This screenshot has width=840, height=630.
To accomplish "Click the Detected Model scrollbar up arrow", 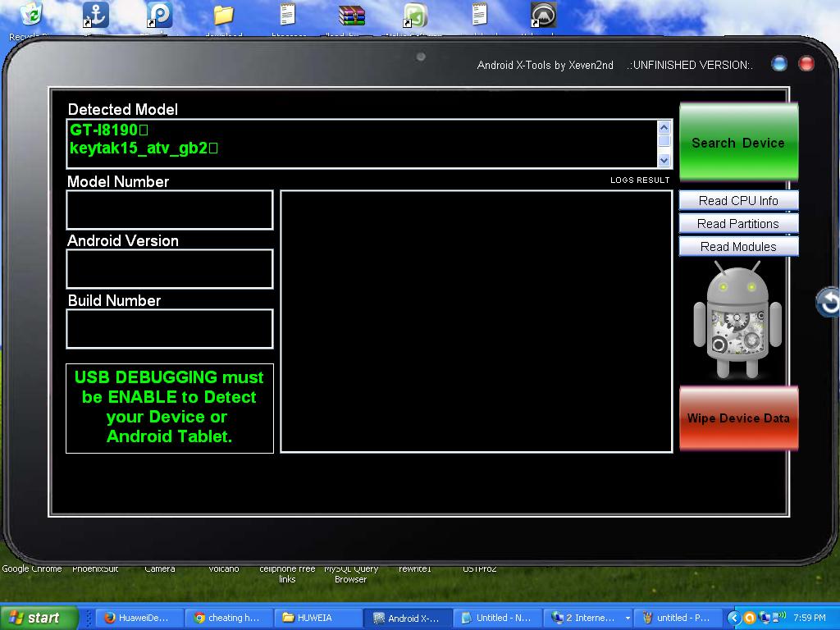I will pos(664,127).
